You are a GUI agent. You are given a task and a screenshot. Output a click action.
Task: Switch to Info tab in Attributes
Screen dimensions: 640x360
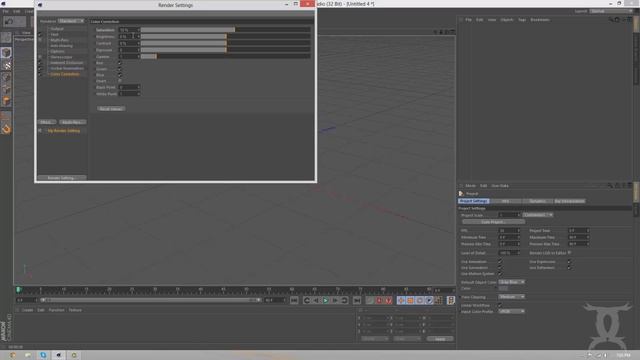pyautogui.click(x=505, y=201)
